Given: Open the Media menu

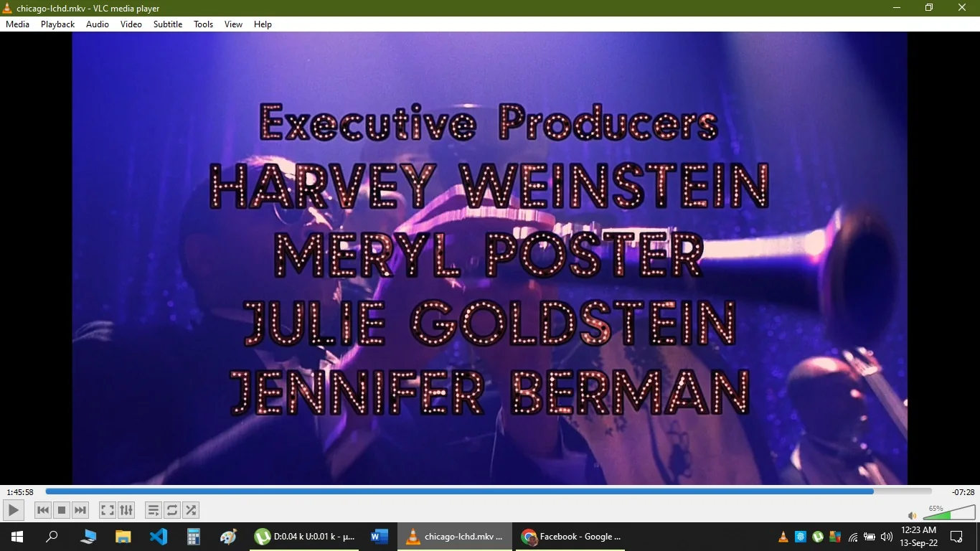Looking at the screenshot, I should (x=17, y=24).
